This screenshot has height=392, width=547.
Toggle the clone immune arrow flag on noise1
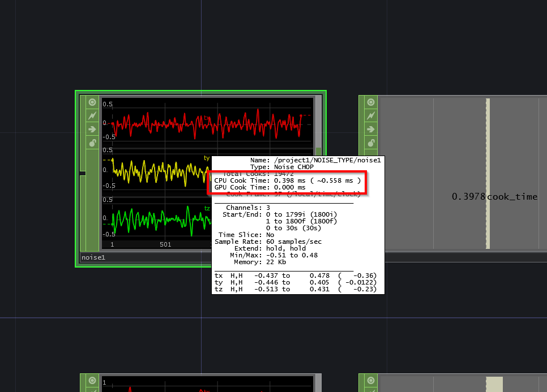[92, 130]
